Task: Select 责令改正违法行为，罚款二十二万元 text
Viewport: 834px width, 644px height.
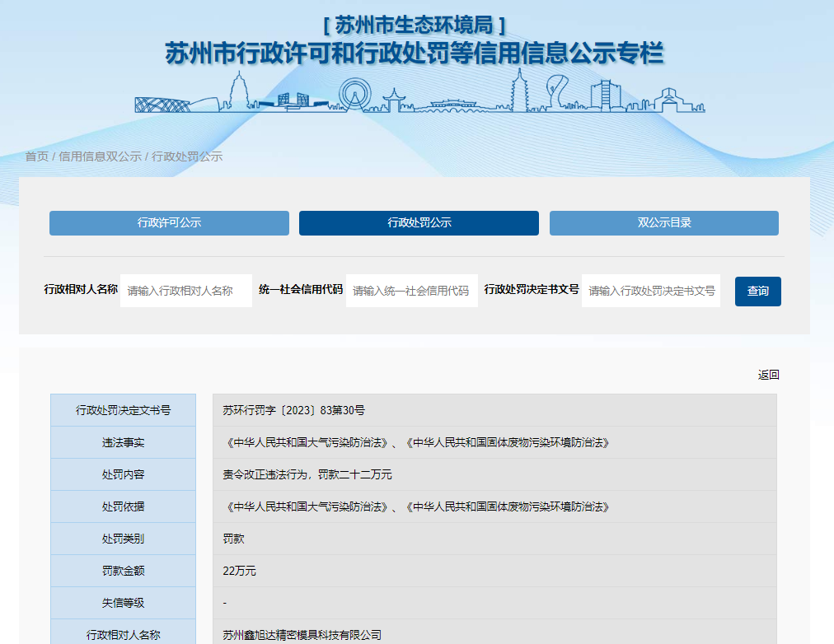Action: [x=307, y=474]
